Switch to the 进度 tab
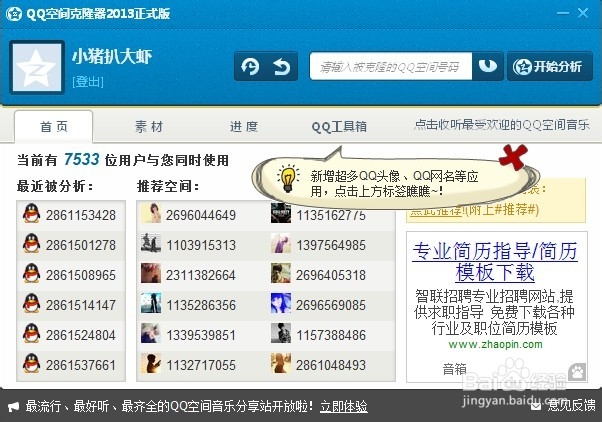 pyautogui.click(x=244, y=126)
